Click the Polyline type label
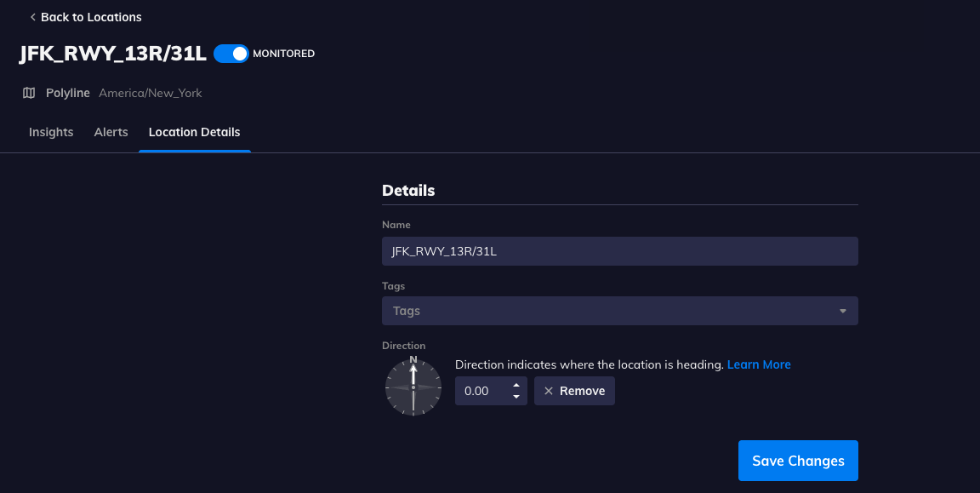Screen dimensions: 980x493 tap(68, 93)
